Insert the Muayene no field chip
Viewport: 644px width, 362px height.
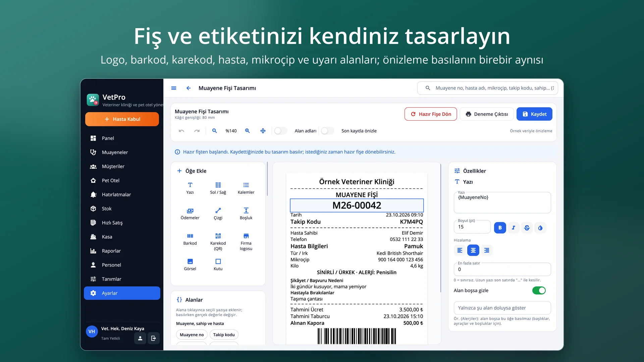coord(192,335)
